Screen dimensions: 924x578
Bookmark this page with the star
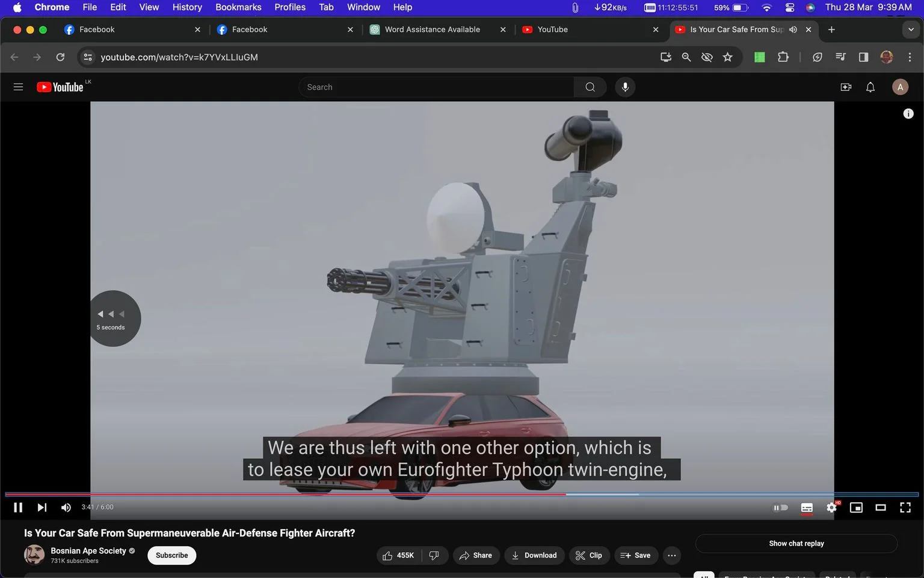pos(728,57)
